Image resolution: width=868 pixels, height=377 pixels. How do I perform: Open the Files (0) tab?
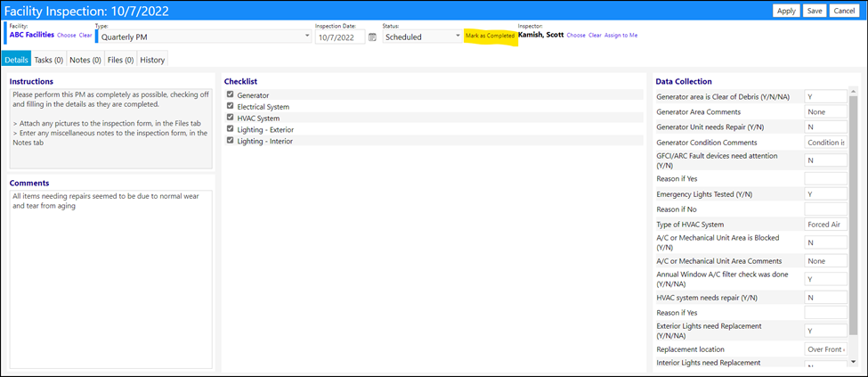121,60
